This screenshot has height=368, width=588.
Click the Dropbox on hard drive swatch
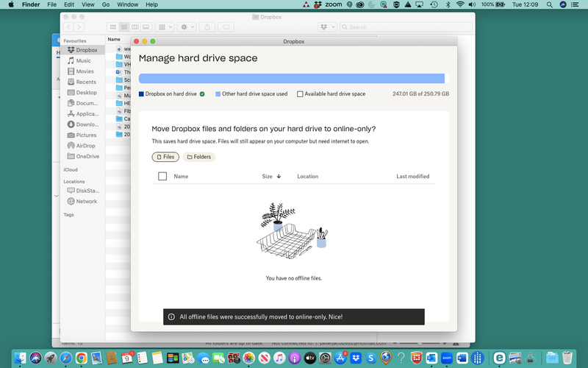pyautogui.click(x=142, y=94)
